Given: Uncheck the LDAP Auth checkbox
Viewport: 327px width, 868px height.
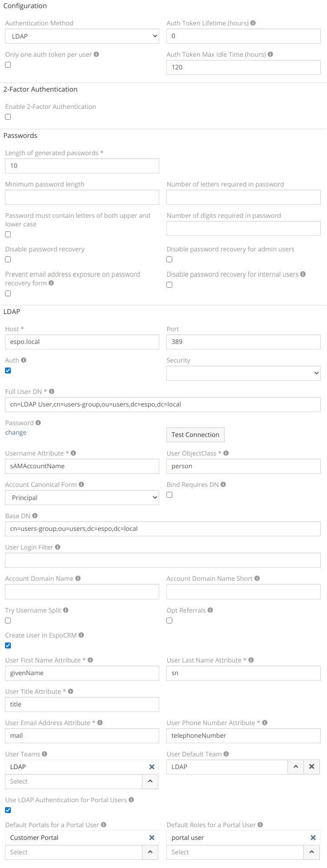Looking at the screenshot, I should click(x=8, y=371).
